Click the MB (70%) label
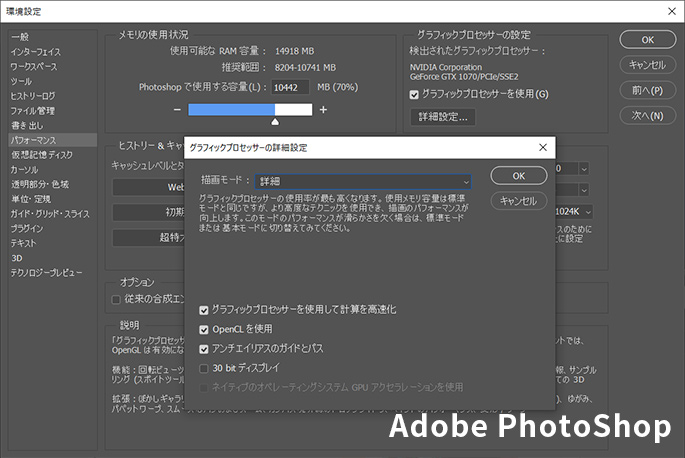 (338, 87)
